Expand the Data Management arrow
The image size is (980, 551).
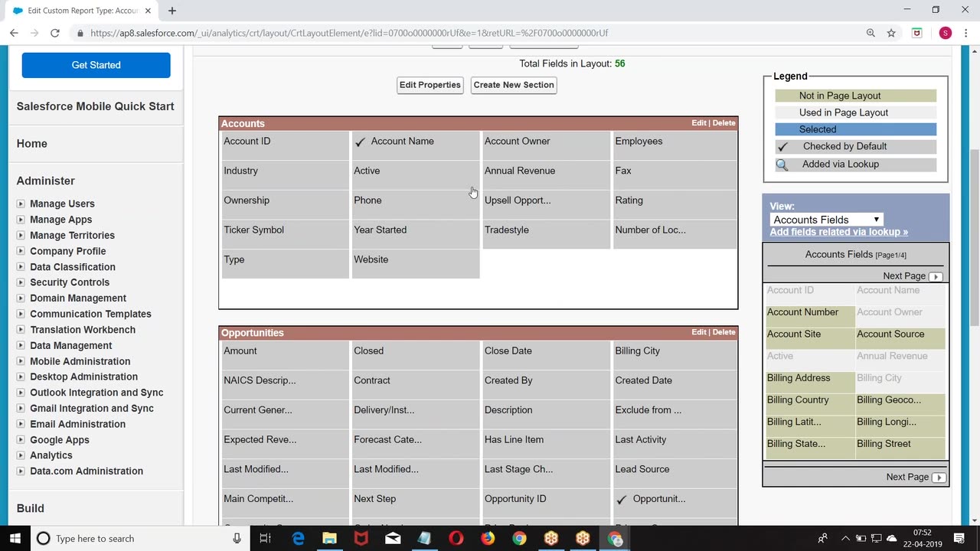pyautogui.click(x=21, y=345)
